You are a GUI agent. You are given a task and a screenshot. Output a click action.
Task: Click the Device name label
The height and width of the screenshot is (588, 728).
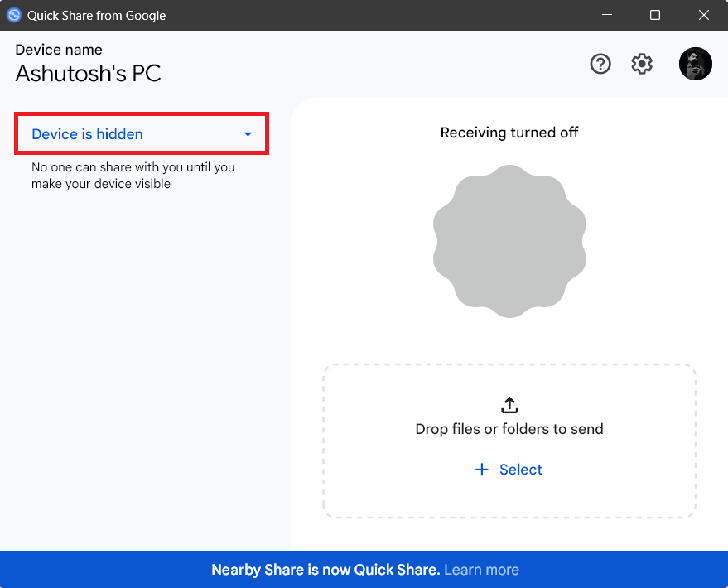(x=59, y=50)
